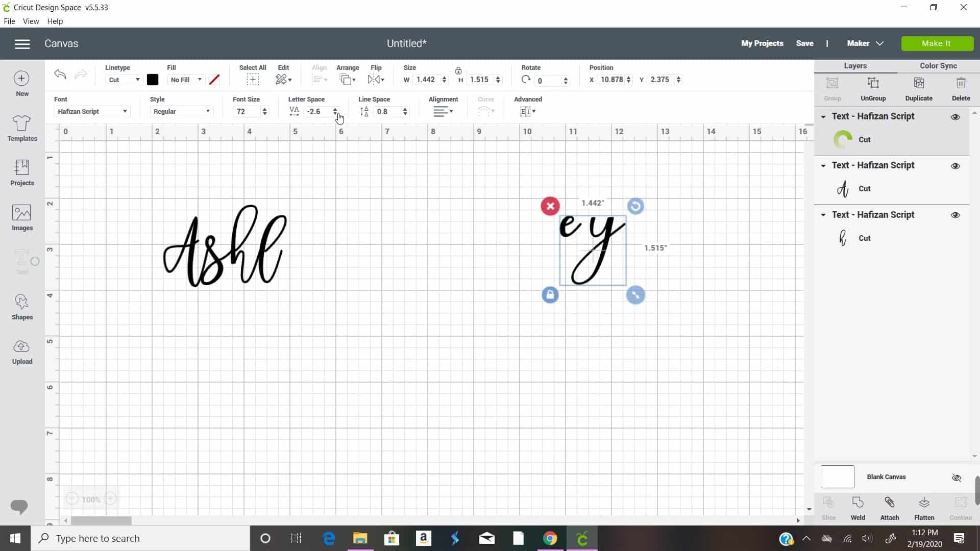Open the Help menu

[x=55, y=21]
